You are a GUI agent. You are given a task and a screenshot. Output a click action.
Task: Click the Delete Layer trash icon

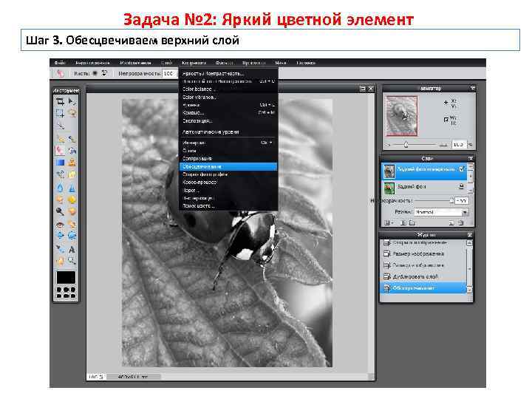click(461, 223)
